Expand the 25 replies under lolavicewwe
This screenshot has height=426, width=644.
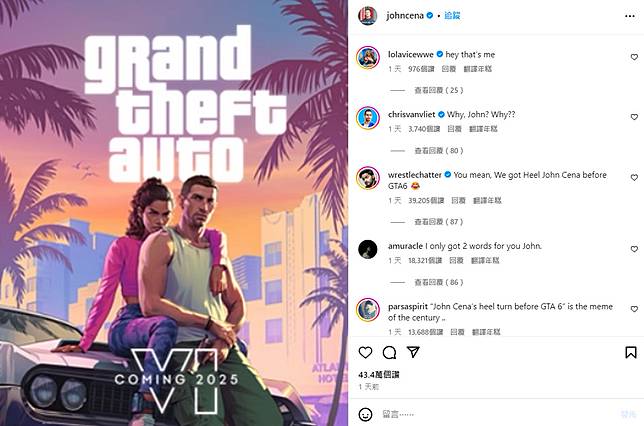pos(439,90)
